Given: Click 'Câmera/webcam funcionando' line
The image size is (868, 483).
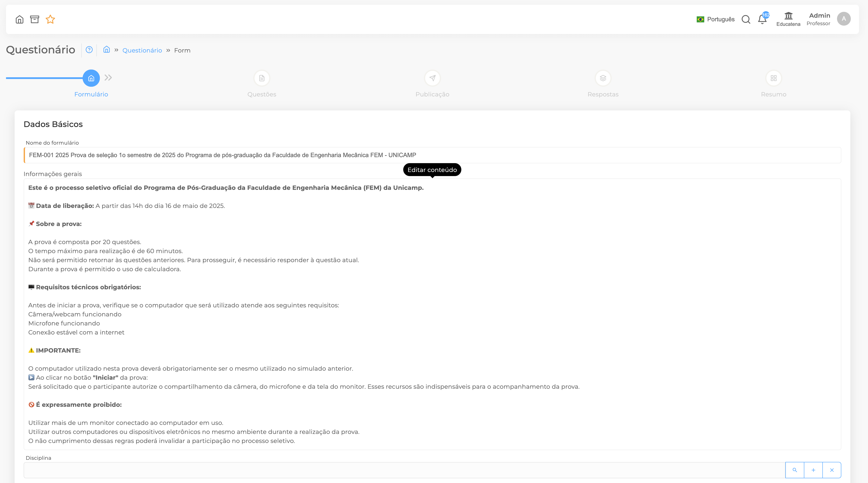Looking at the screenshot, I should tap(75, 314).
